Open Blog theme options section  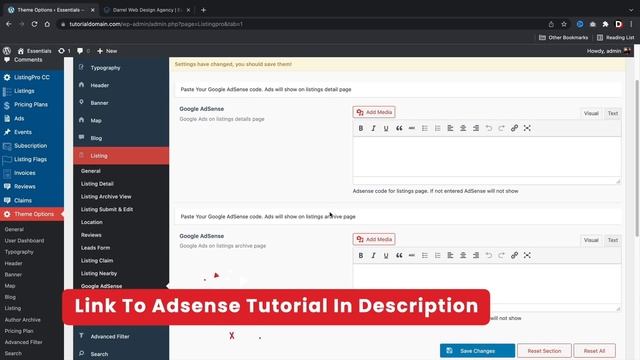[x=121, y=138]
